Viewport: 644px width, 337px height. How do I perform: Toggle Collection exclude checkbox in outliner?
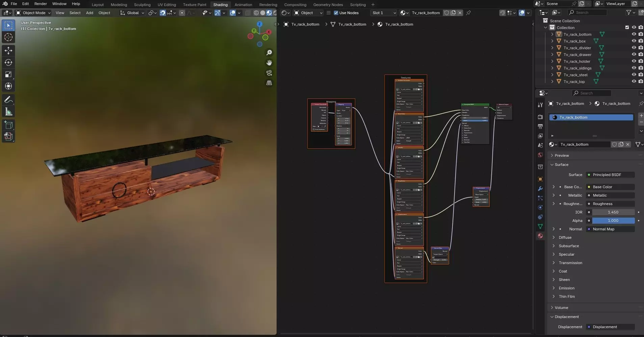click(x=627, y=27)
